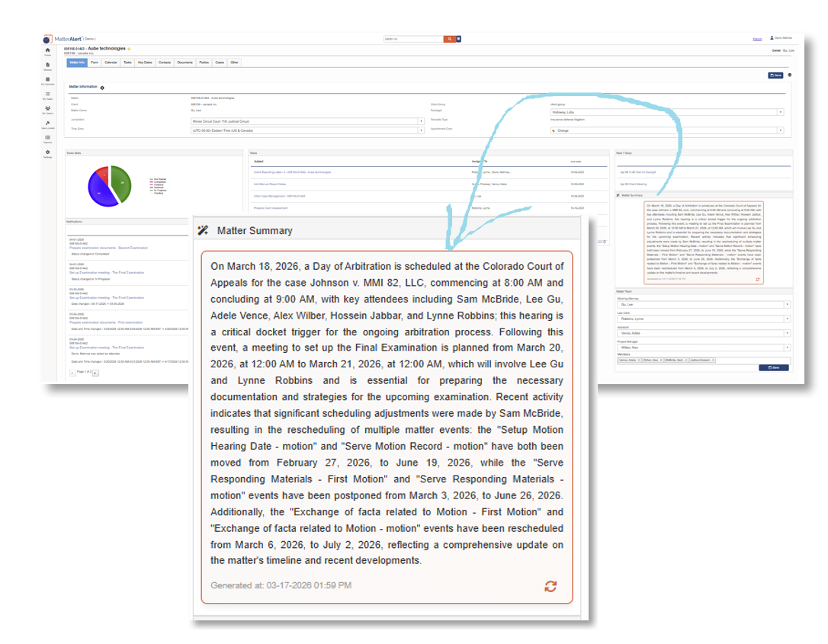Image resolution: width=828 pixels, height=644 pixels.
Task: Click the Due Date column header
Action: pyautogui.click(x=576, y=162)
